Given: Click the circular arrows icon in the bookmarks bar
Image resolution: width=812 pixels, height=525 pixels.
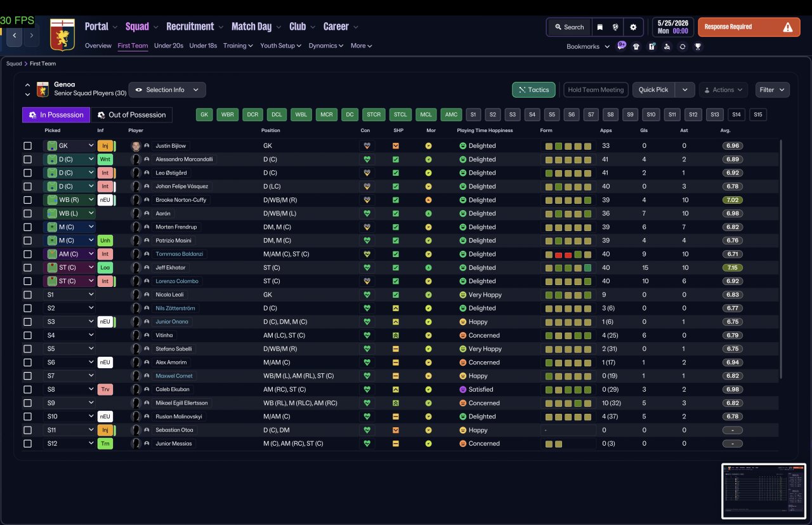Looking at the screenshot, I should coord(682,46).
